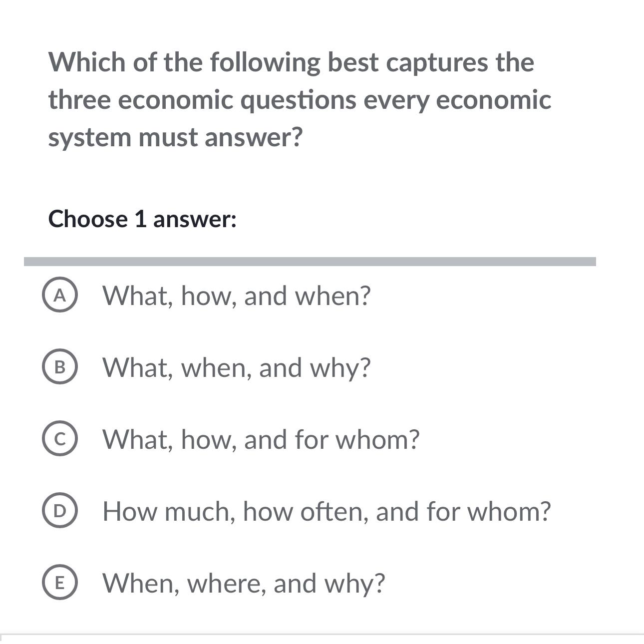The width and height of the screenshot is (644, 644).
Task: Click the gray divider bar above answers
Action: 310,262
